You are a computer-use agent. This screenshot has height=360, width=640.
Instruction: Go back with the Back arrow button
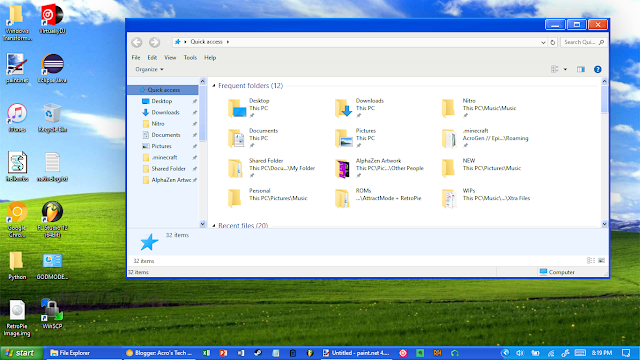click(x=137, y=42)
